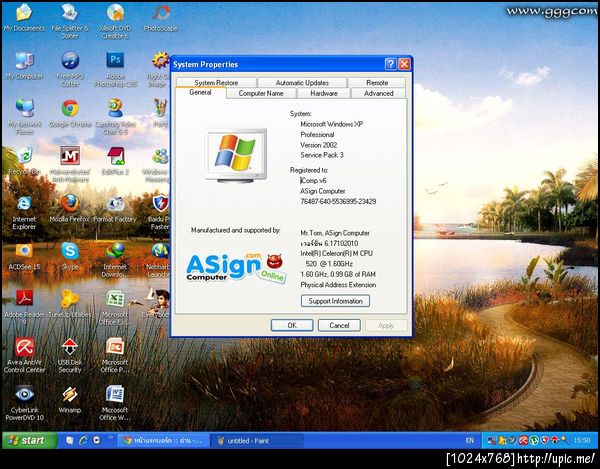Click product ID 76487-640-5536995-23429
This screenshot has height=469, width=600.
point(338,202)
